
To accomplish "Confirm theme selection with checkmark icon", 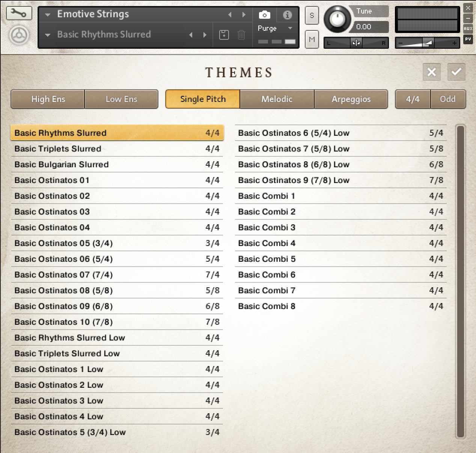I will [456, 72].
